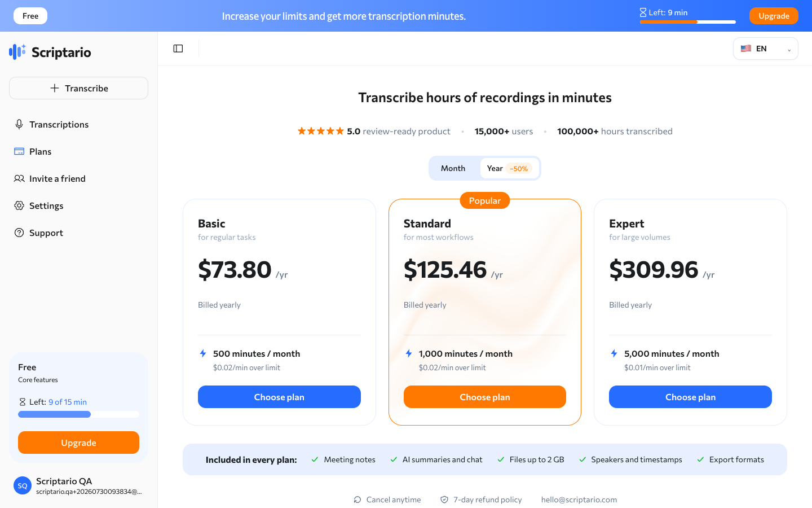Click the $309.96 Expert price
Screen dimensions: 812x508
[654, 270]
